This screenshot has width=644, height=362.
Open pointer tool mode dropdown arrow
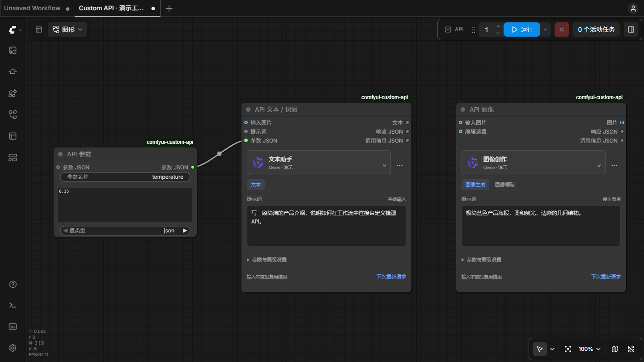coord(552,349)
